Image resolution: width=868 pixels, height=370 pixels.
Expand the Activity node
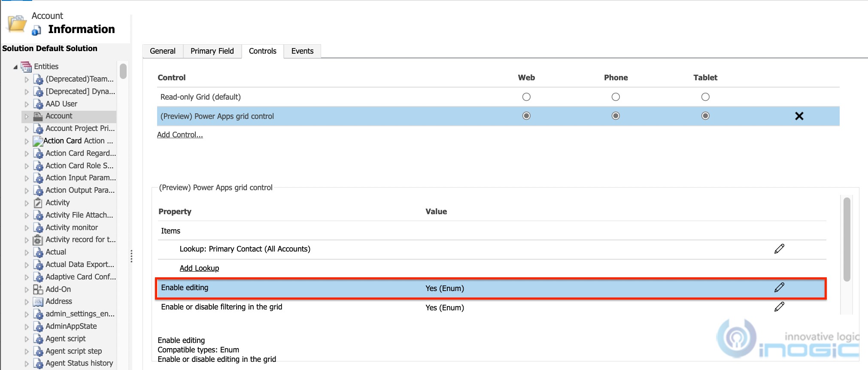(27, 203)
